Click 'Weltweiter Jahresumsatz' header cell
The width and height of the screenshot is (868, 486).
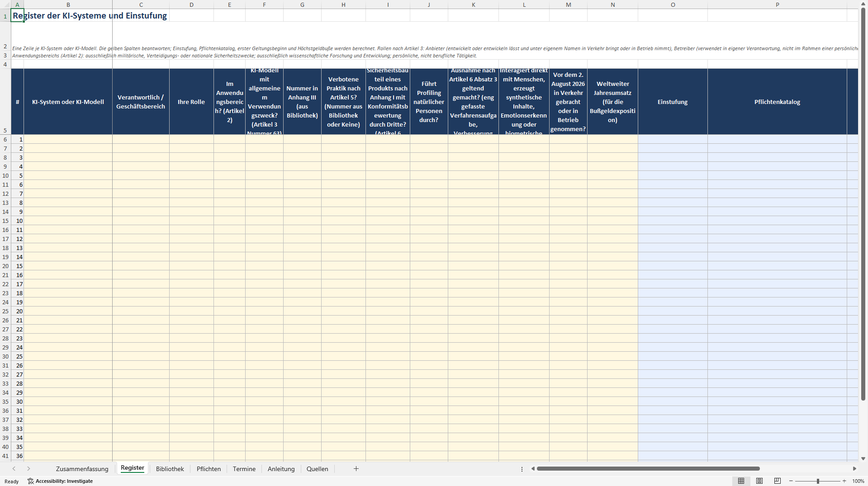click(612, 102)
